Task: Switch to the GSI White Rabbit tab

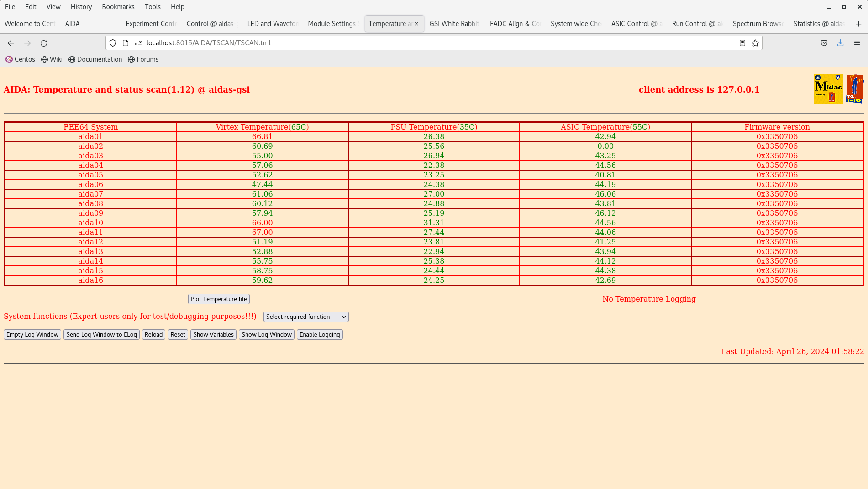Action: (455, 24)
